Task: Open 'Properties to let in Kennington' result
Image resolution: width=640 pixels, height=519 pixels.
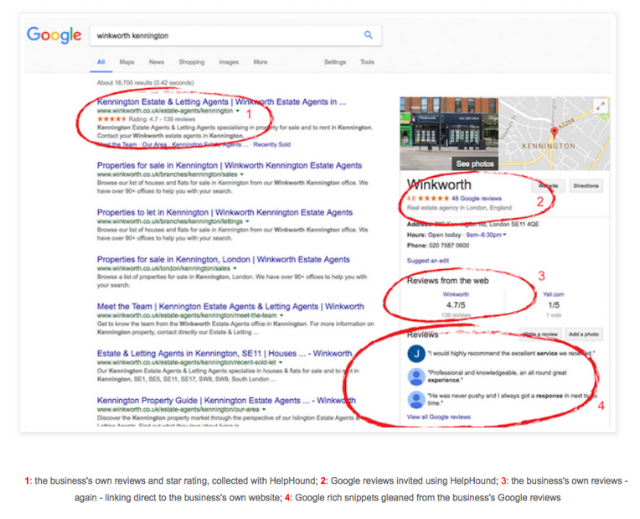Action: [225, 212]
